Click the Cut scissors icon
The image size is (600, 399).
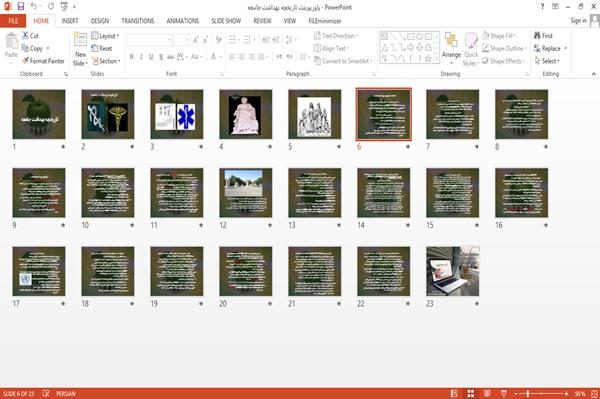[x=25, y=36]
